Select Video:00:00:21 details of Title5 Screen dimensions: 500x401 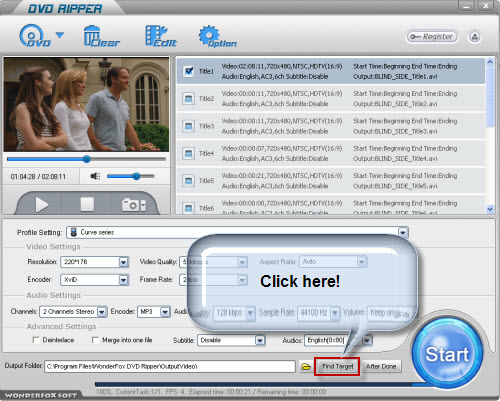coord(282,176)
